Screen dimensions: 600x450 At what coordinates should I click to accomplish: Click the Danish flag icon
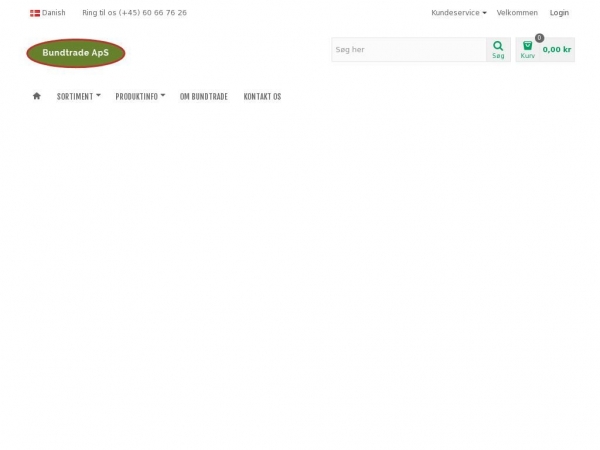35,13
